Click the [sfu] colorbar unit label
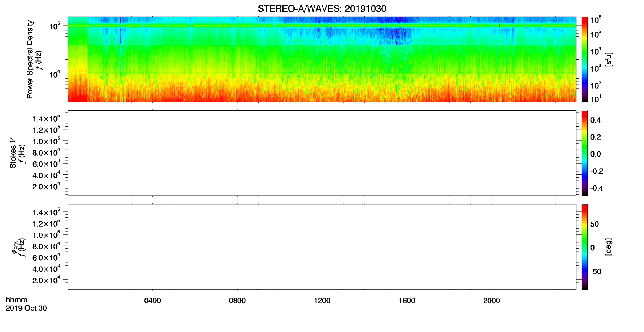The height and width of the screenshot is (332, 644). pyautogui.click(x=609, y=59)
